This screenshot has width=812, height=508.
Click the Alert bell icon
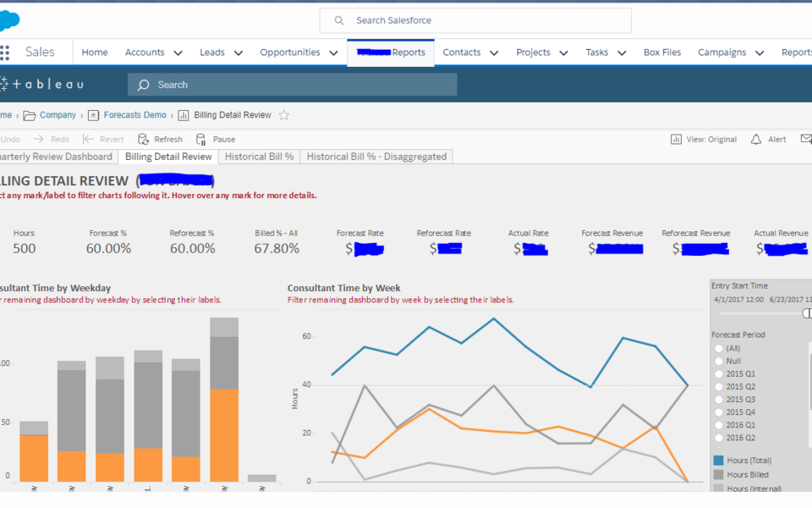[756, 139]
